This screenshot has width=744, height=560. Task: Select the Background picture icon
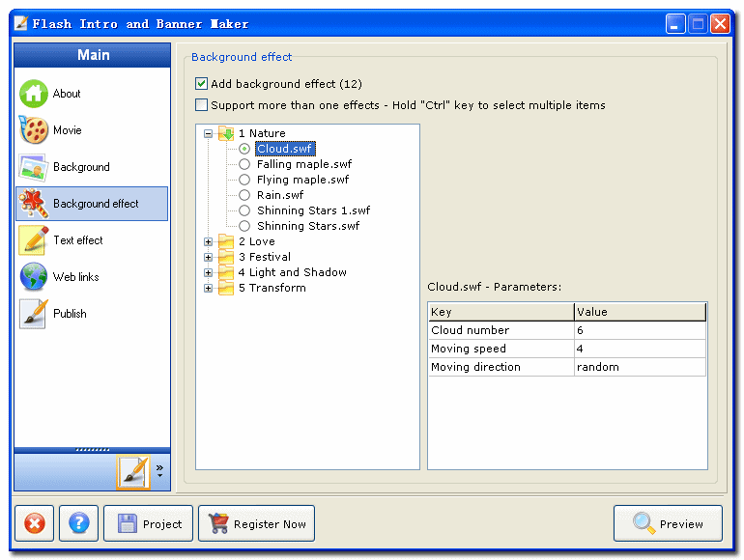click(x=34, y=167)
